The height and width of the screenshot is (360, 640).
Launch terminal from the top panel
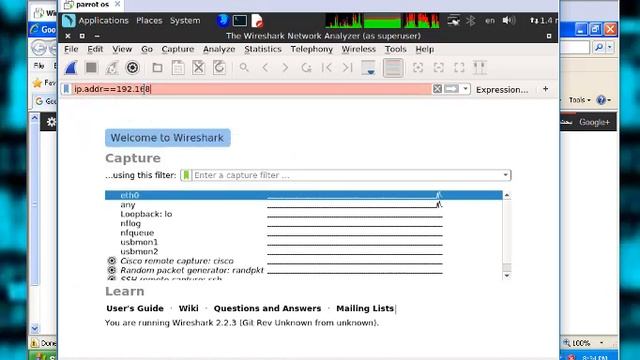point(240,20)
